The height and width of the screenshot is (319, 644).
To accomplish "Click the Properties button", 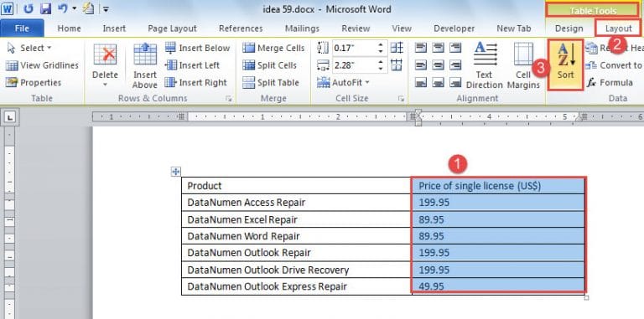I will click(x=34, y=82).
